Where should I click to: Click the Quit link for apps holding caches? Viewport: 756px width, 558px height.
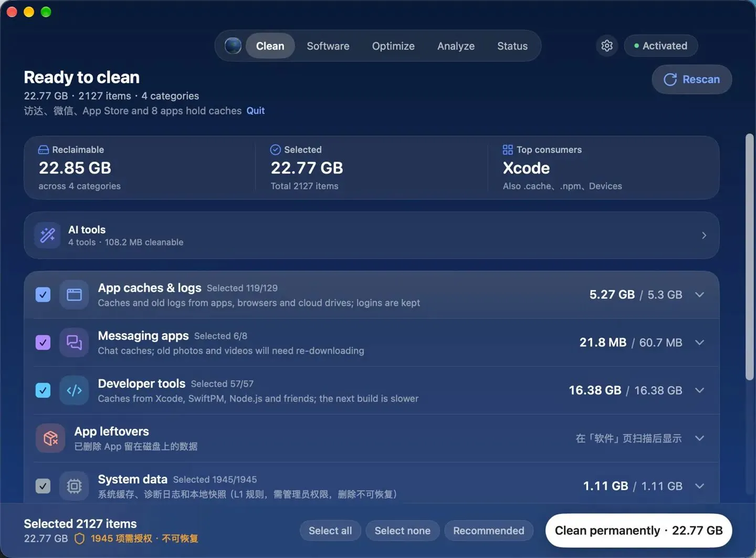pos(256,111)
